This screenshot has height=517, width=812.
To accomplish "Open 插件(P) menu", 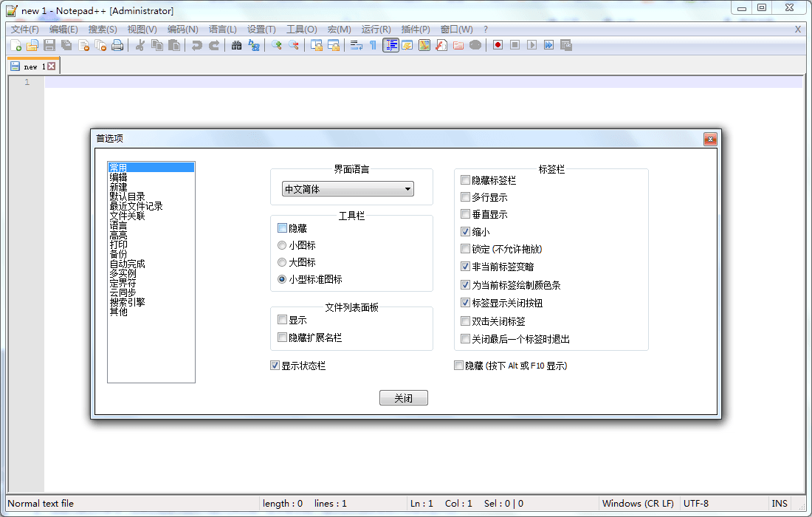I will [x=416, y=29].
